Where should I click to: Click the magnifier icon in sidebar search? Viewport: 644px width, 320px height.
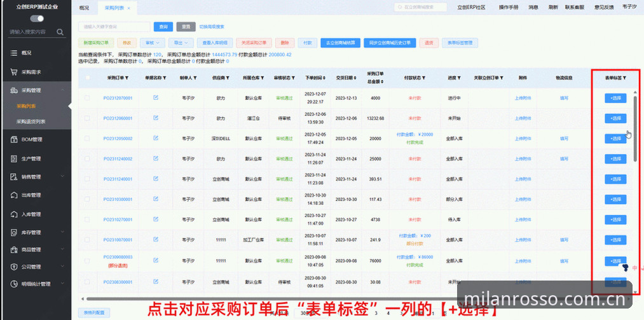coord(60,32)
